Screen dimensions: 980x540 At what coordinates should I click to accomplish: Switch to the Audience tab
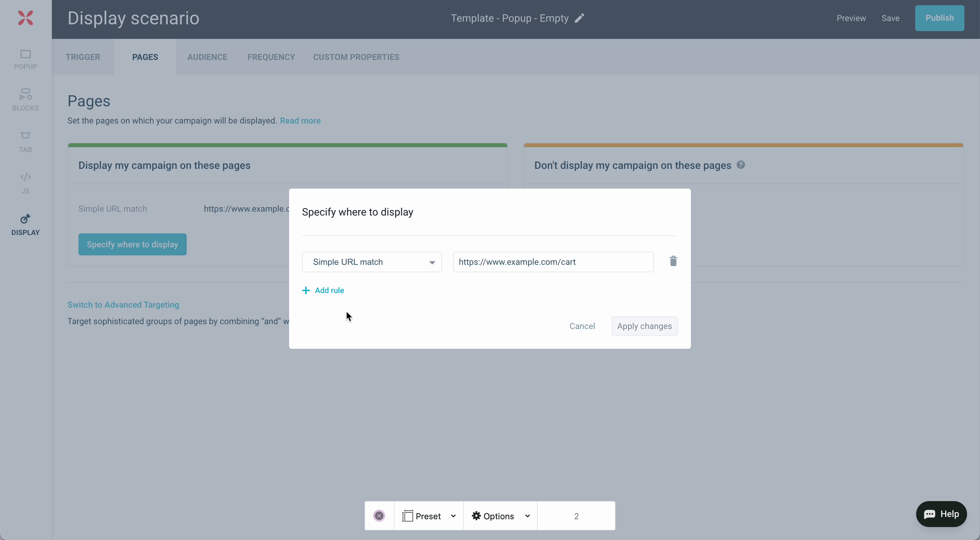point(207,57)
